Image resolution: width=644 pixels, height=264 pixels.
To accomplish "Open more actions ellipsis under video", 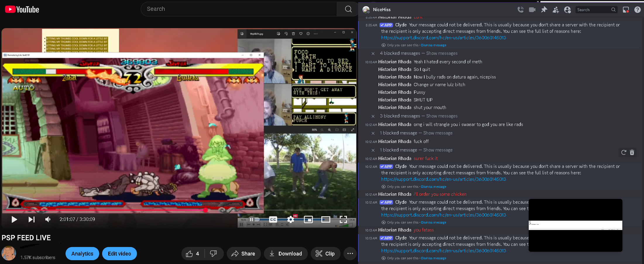I will (x=350, y=253).
